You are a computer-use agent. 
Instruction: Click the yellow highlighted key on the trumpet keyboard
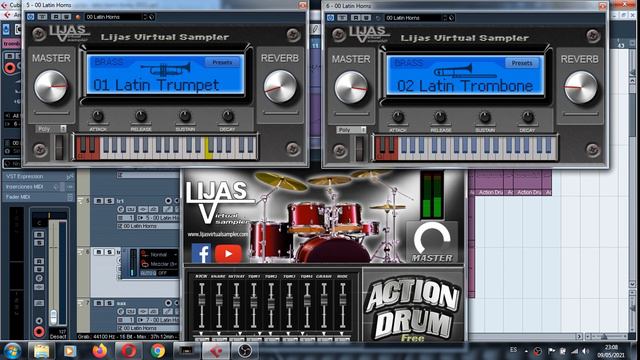(209, 149)
